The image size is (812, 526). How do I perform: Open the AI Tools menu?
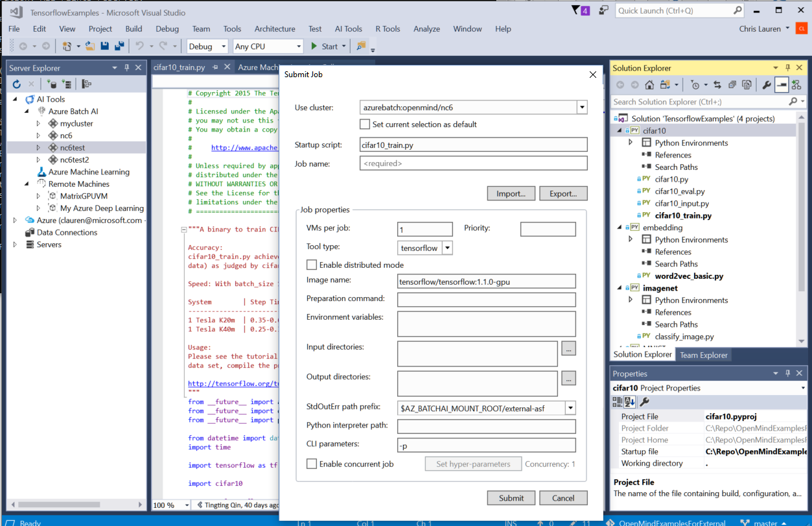pos(348,29)
